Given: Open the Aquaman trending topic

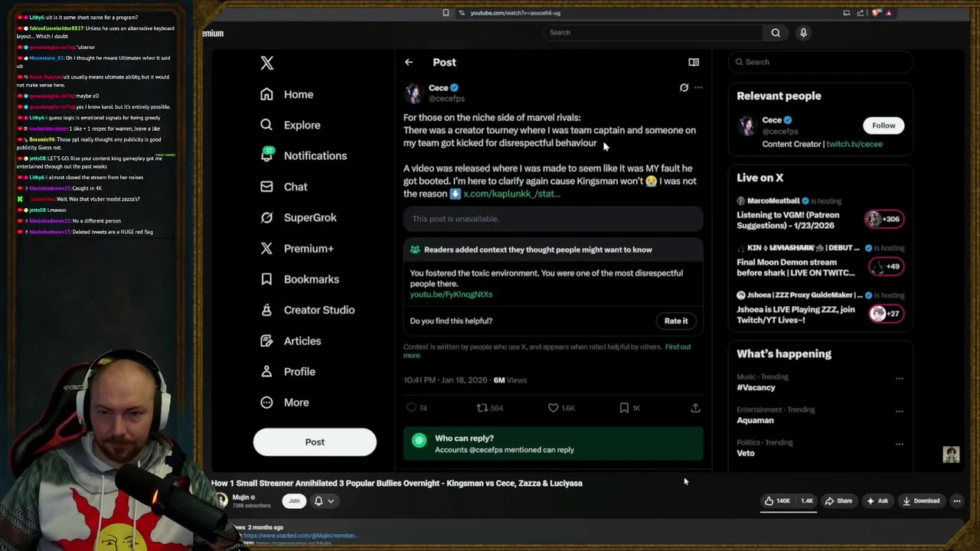Looking at the screenshot, I should click(755, 421).
